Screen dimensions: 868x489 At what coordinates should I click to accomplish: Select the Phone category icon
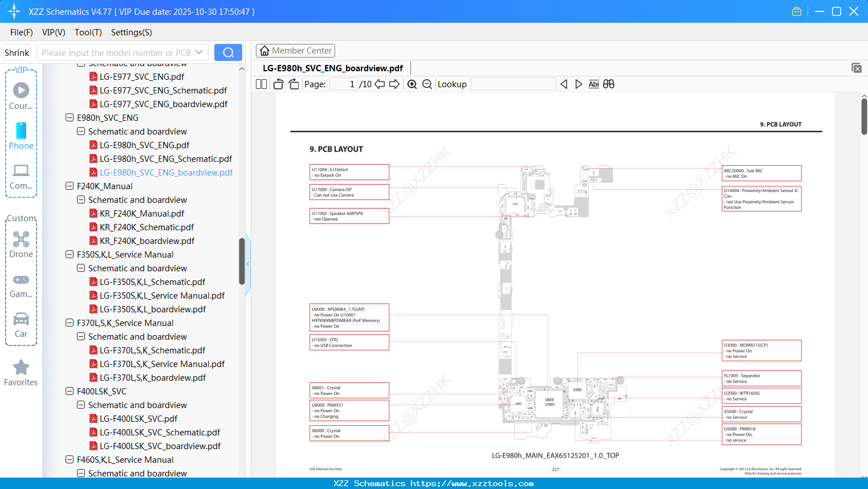21,136
